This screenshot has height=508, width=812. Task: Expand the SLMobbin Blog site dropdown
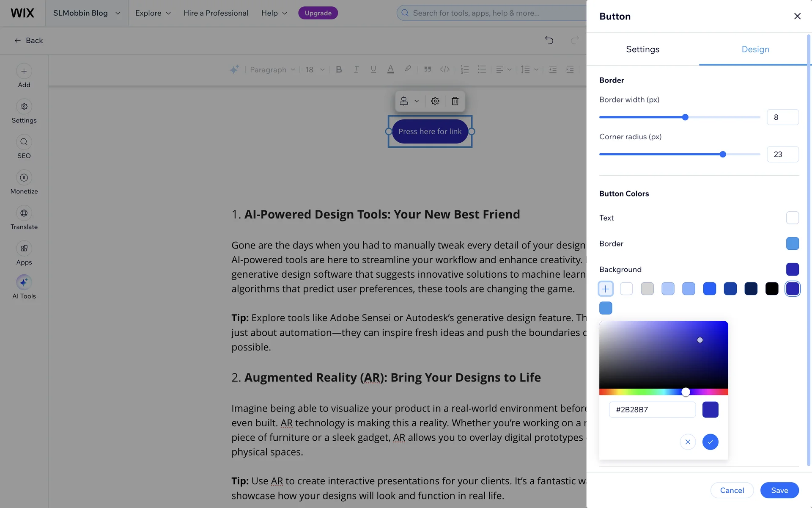click(87, 13)
